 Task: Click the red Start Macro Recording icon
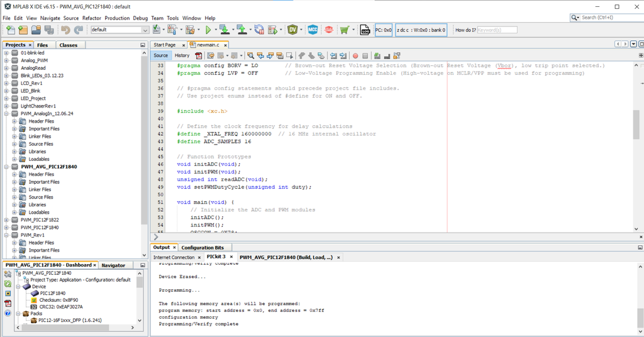tap(355, 55)
